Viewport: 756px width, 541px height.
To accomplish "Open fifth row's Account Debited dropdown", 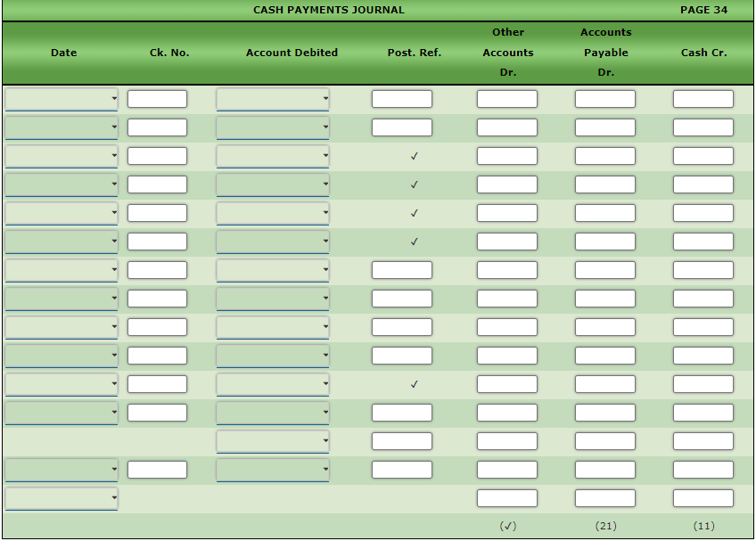I will point(273,213).
